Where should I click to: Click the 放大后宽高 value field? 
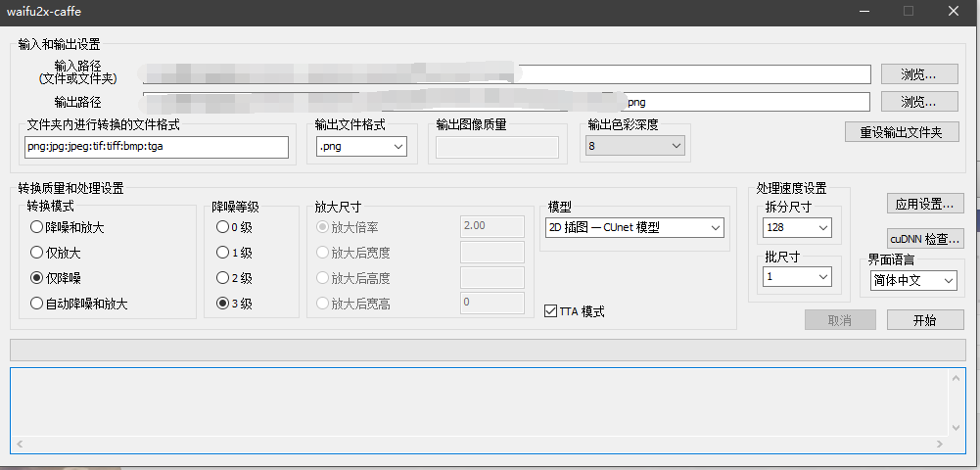point(491,303)
